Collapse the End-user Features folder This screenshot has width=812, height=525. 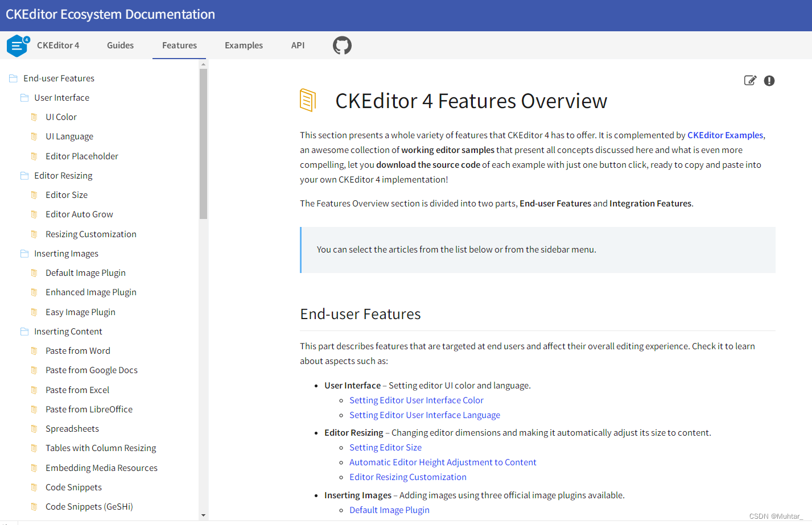(x=13, y=78)
